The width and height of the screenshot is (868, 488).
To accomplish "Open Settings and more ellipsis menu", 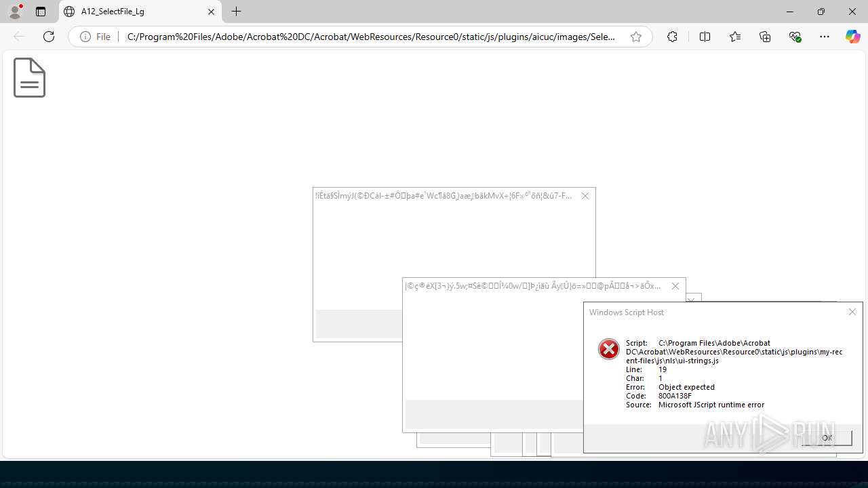I will point(825,37).
